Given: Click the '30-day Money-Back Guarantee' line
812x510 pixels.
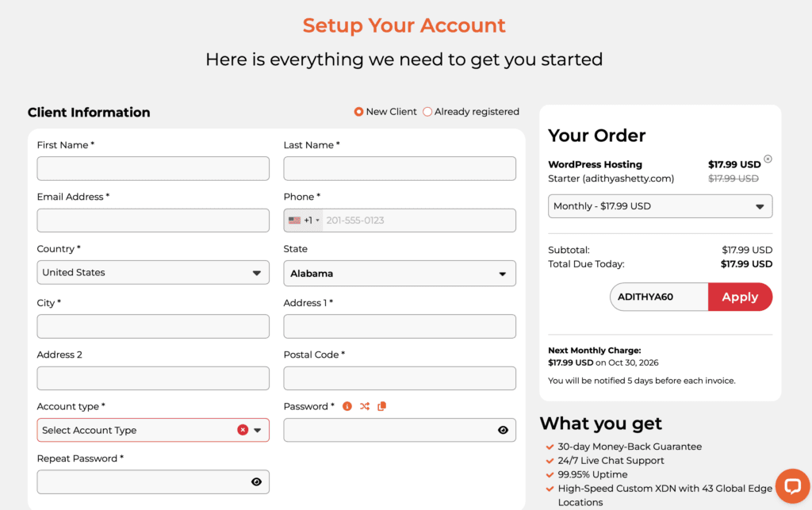Looking at the screenshot, I should click(630, 447).
